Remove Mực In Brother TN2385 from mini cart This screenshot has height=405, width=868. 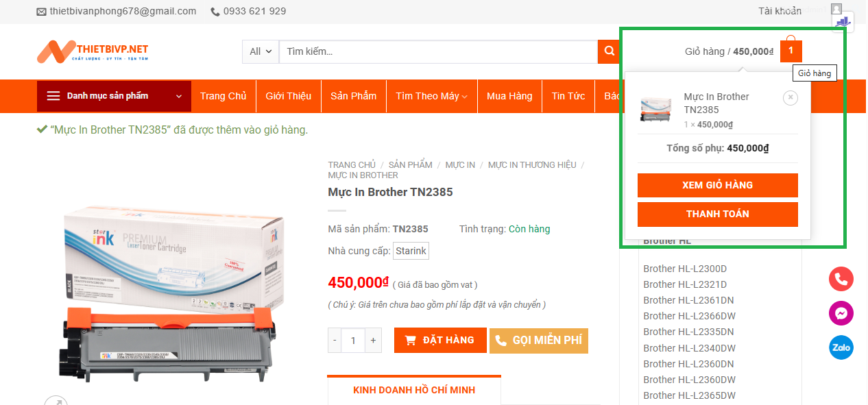(791, 98)
